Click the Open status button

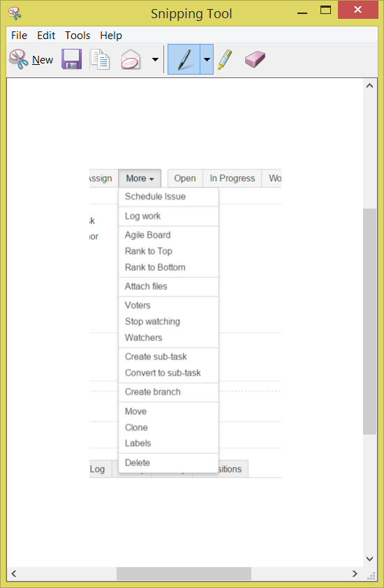coord(185,179)
